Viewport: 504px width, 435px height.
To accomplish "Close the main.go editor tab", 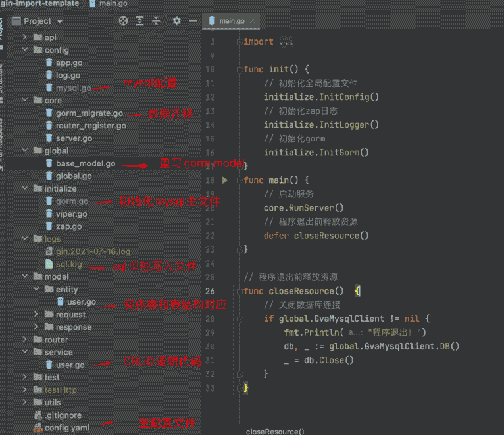I will (x=253, y=21).
